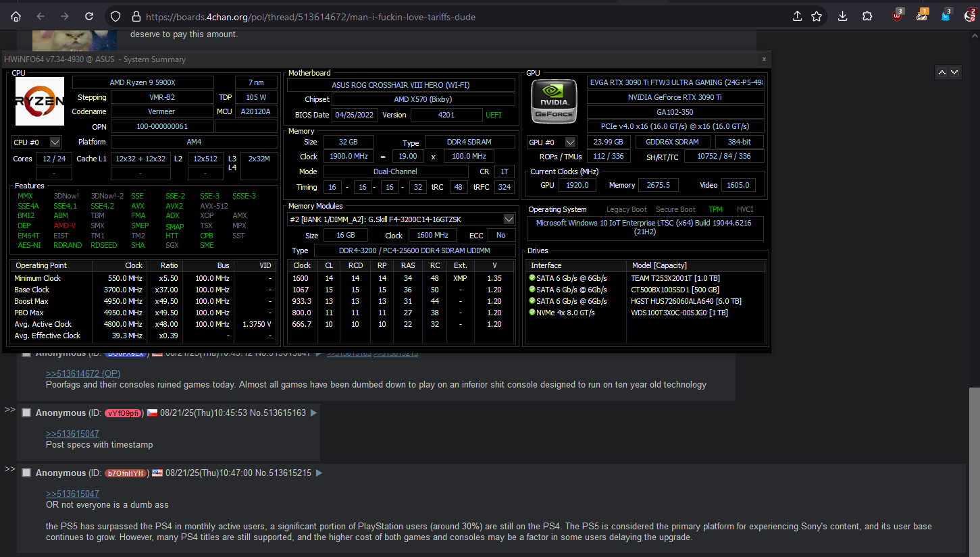Reload the current page
Image resolution: width=980 pixels, height=557 pixels.
pyautogui.click(x=89, y=16)
